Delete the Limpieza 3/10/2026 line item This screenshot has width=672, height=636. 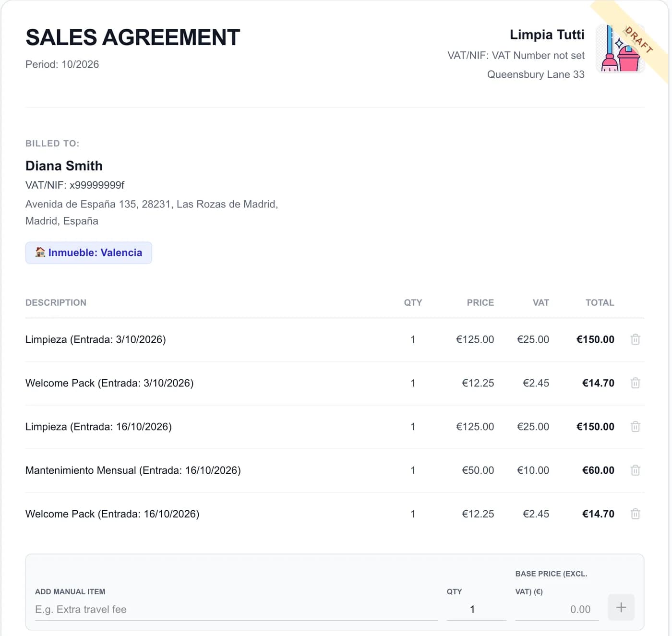[x=635, y=339]
